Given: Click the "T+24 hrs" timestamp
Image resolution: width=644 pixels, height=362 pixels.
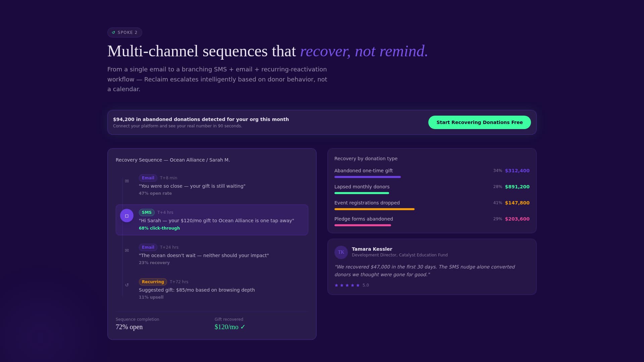Looking at the screenshot, I should tap(169, 247).
